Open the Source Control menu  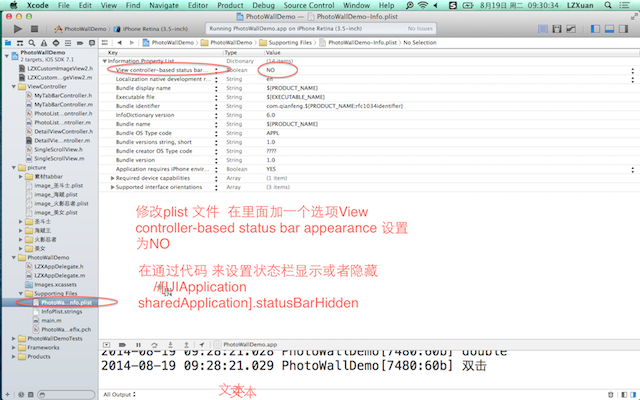pos(309,5)
